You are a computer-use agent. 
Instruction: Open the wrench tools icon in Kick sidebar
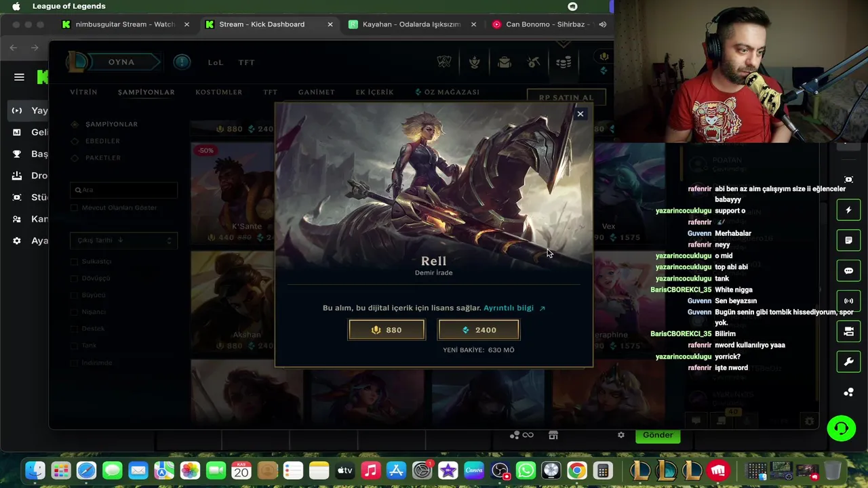pos(848,362)
